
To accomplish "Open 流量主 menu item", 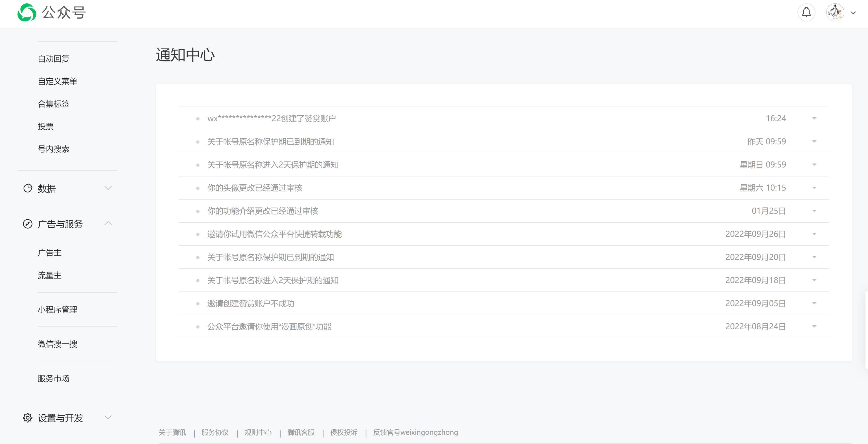I will tap(49, 275).
